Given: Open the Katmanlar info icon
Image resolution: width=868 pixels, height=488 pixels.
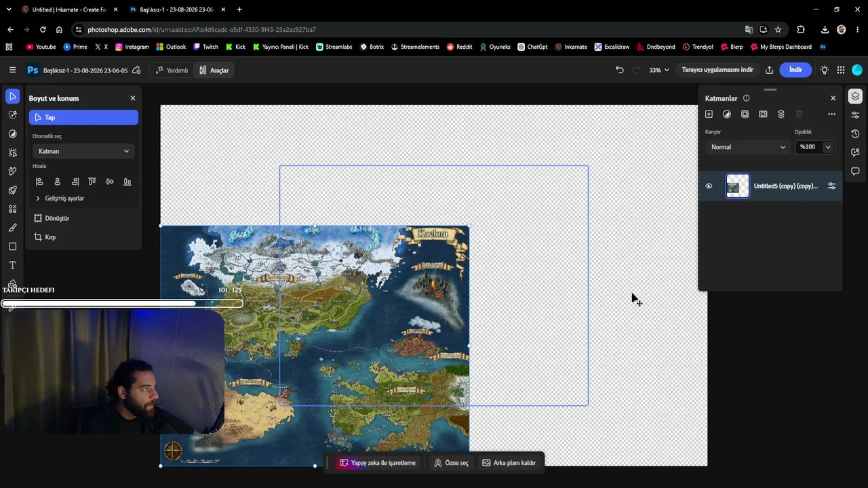Looking at the screenshot, I should click(747, 98).
